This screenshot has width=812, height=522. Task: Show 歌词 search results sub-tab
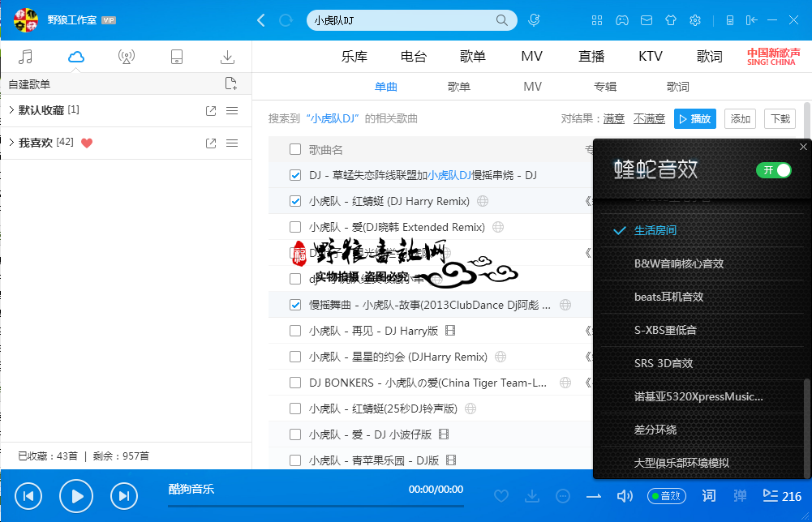click(x=678, y=87)
